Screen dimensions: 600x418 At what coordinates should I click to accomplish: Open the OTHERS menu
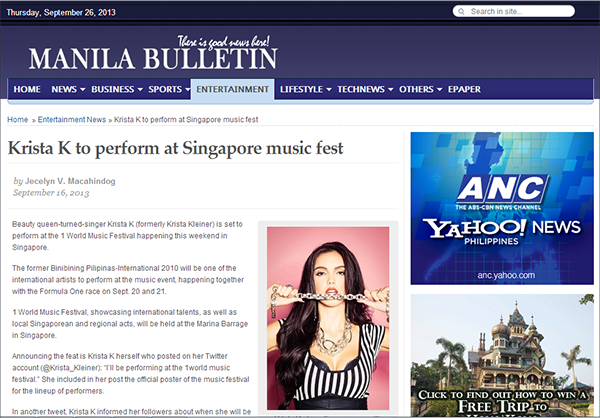(x=416, y=89)
